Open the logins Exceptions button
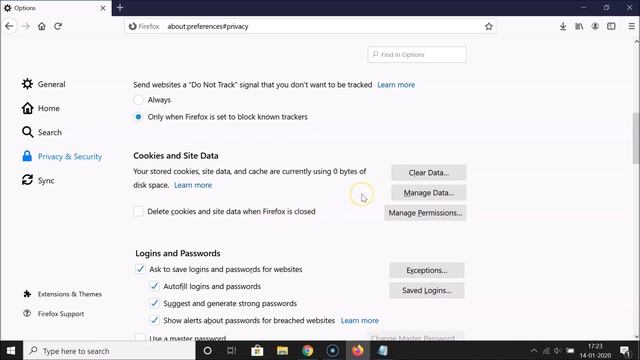 (x=427, y=270)
